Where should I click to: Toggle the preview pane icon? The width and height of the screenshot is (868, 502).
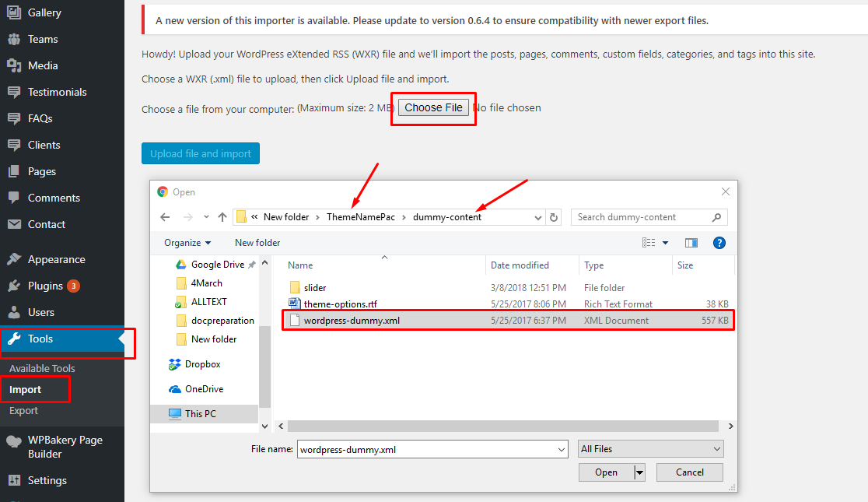691,243
